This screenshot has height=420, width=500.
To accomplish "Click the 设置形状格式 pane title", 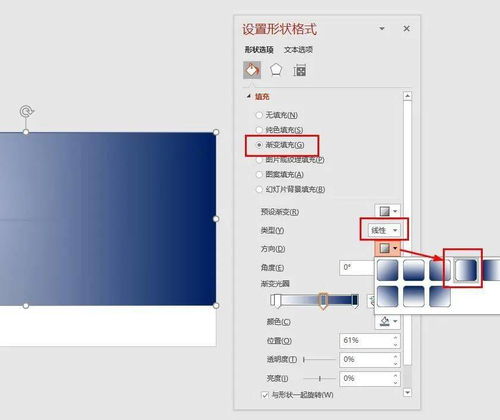I will [x=279, y=29].
